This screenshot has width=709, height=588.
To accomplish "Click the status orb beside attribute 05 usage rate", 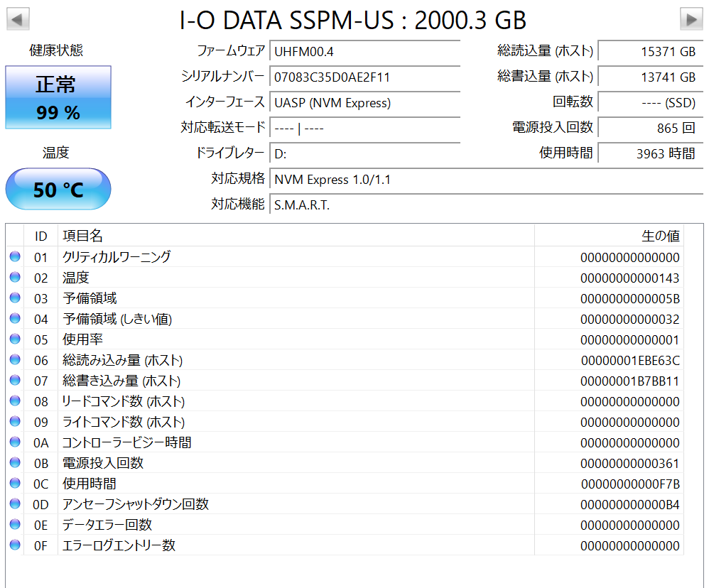I will 15,339.
